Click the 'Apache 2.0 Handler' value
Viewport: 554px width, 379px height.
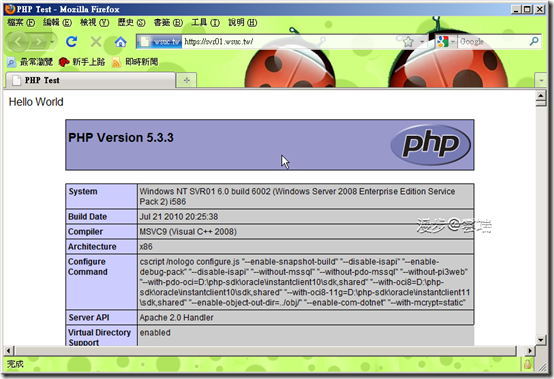pos(176,318)
